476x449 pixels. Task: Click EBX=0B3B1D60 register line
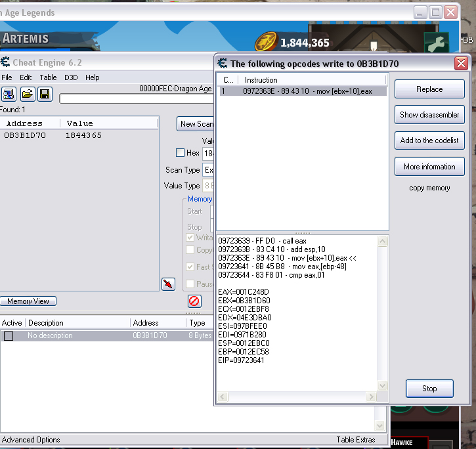244,301
